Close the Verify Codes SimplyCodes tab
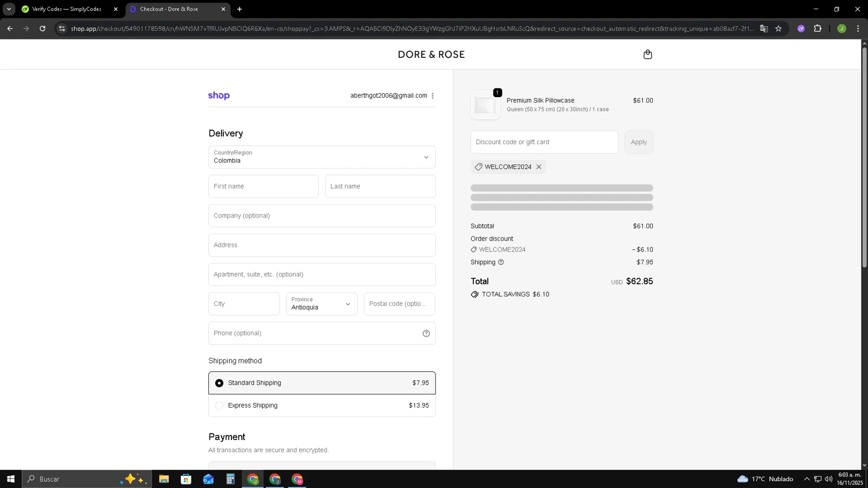The image size is (868, 488). pos(115,9)
